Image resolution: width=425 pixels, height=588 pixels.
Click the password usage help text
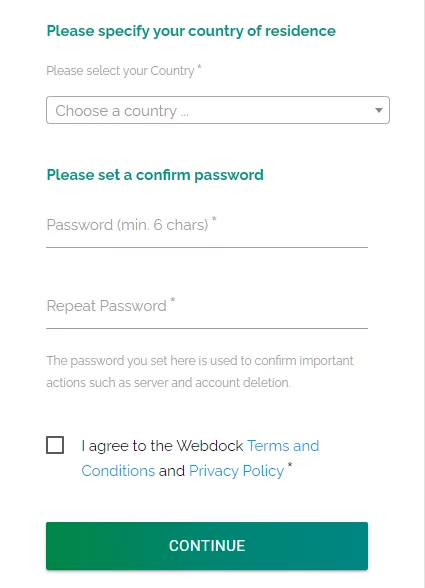coord(200,372)
